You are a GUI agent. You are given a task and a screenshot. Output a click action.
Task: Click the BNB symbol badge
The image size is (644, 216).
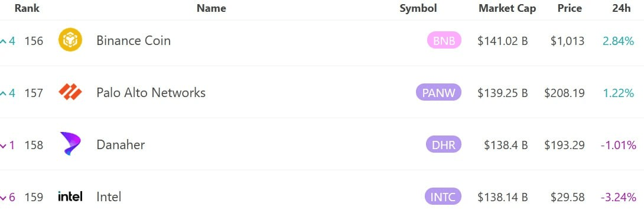444,41
